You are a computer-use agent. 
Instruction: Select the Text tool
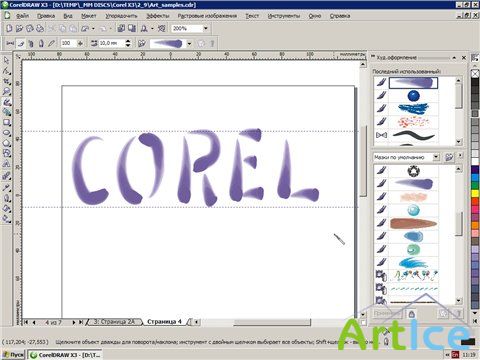7,164
